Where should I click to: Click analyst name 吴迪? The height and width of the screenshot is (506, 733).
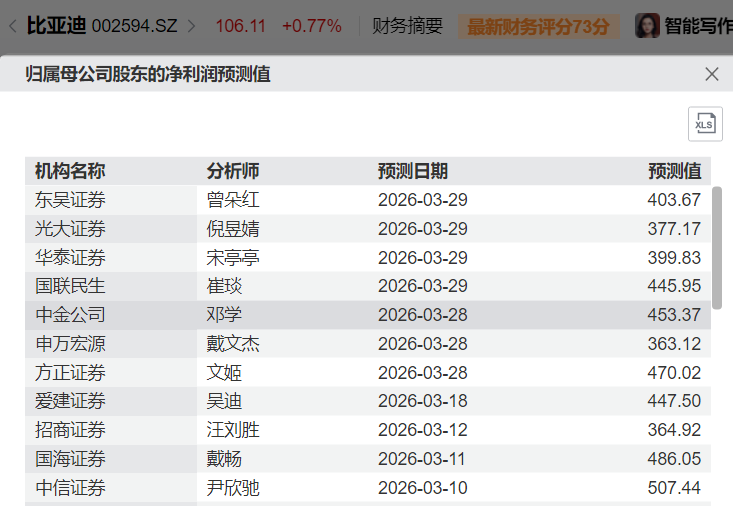224,401
